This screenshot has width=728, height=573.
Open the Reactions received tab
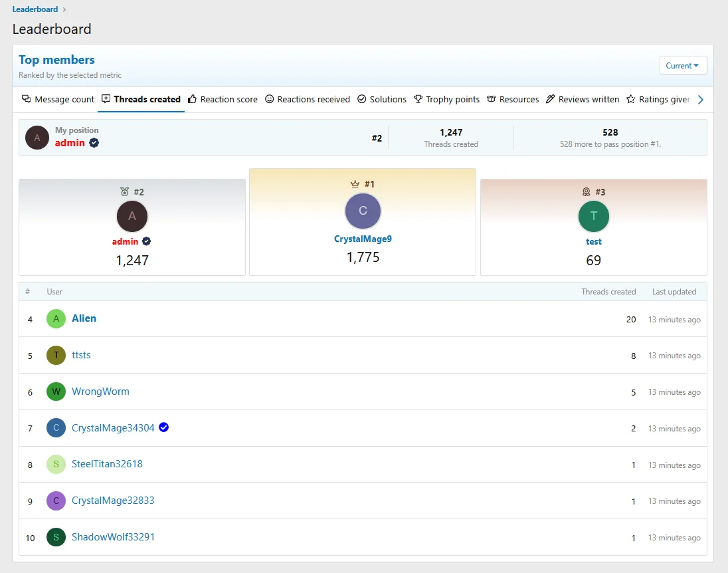(x=308, y=100)
